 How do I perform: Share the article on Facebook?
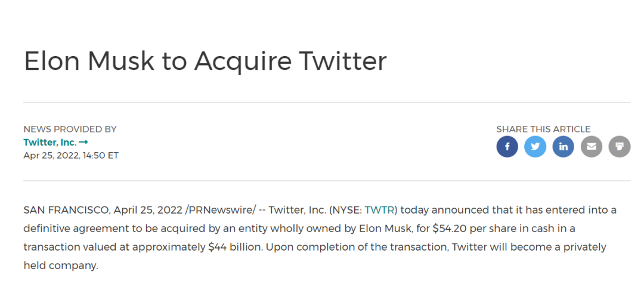click(507, 146)
